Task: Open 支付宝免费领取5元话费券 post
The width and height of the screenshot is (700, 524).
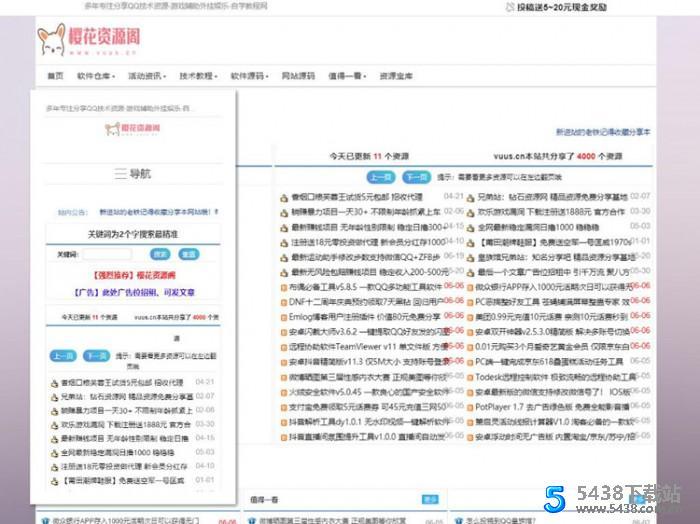Action: pyautogui.click(x=368, y=407)
